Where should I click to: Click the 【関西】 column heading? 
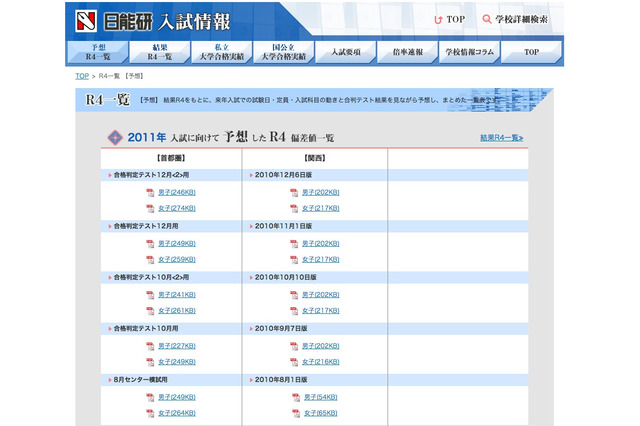click(315, 158)
